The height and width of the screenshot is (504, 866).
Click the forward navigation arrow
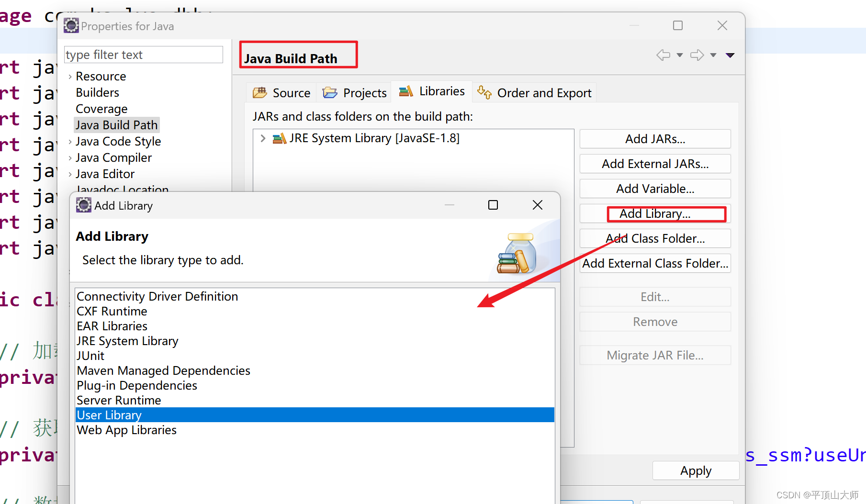click(698, 55)
